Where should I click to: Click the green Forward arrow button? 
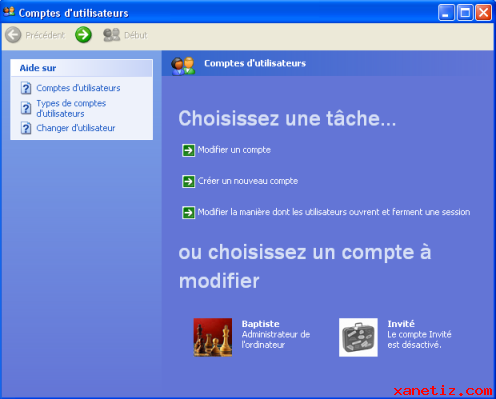pyautogui.click(x=83, y=35)
